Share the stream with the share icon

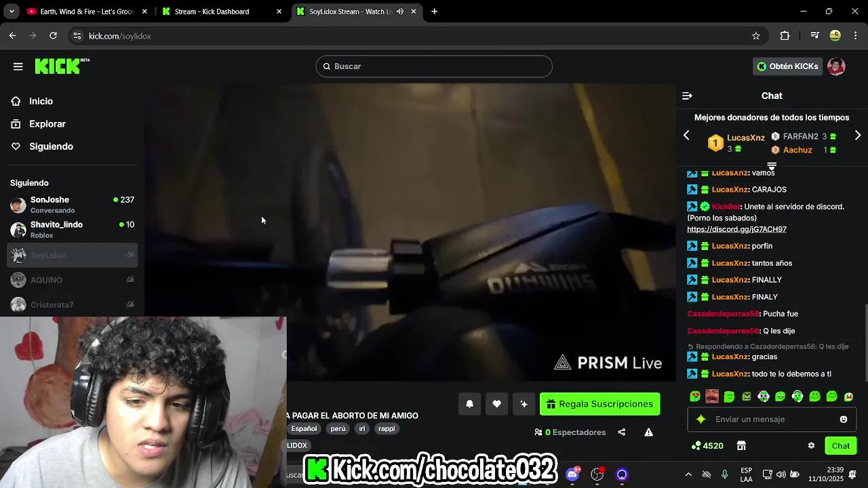pos(622,432)
